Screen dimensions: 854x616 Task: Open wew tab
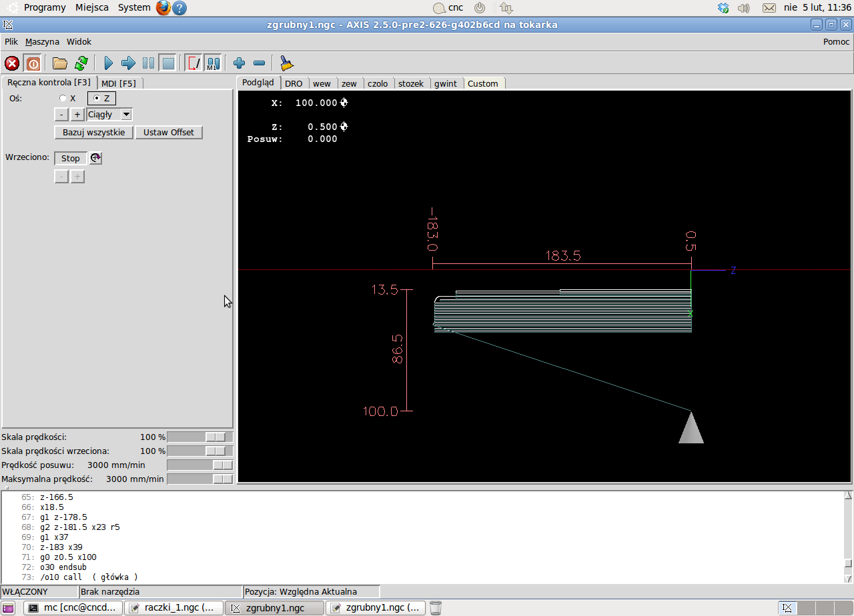[322, 83]
